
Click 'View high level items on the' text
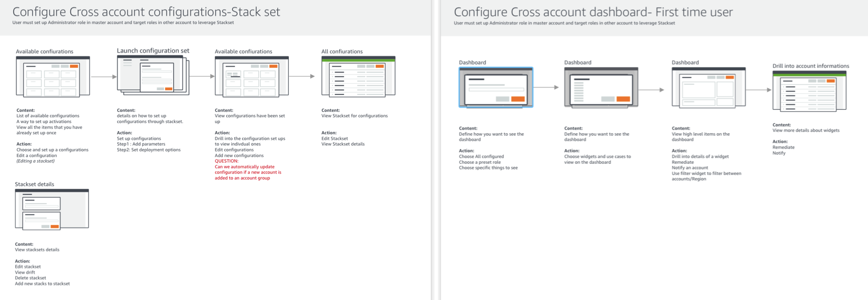(x=701, y=134)
